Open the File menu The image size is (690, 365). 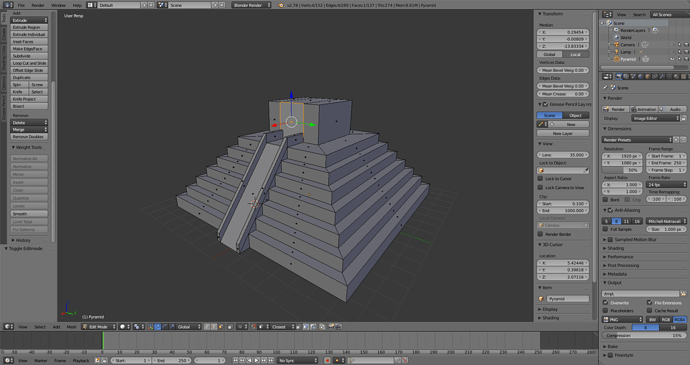pyautogui.click(x=21, y=5)
